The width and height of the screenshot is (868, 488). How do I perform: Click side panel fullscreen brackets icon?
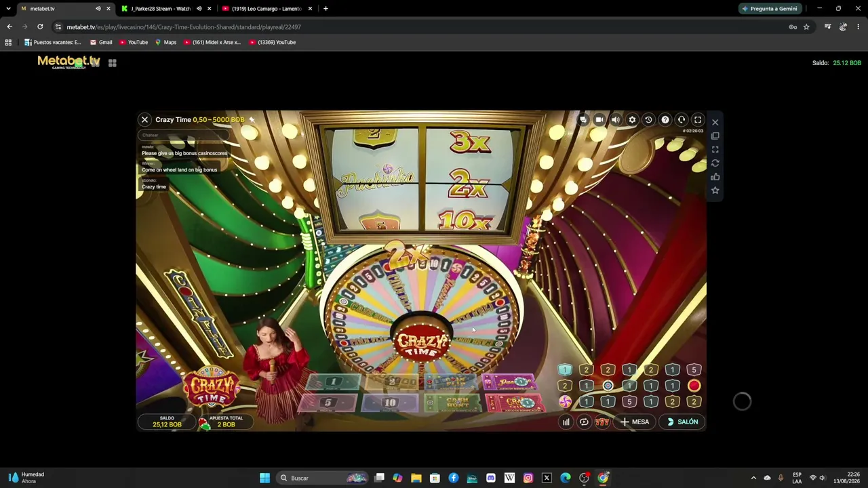[715, 150]
